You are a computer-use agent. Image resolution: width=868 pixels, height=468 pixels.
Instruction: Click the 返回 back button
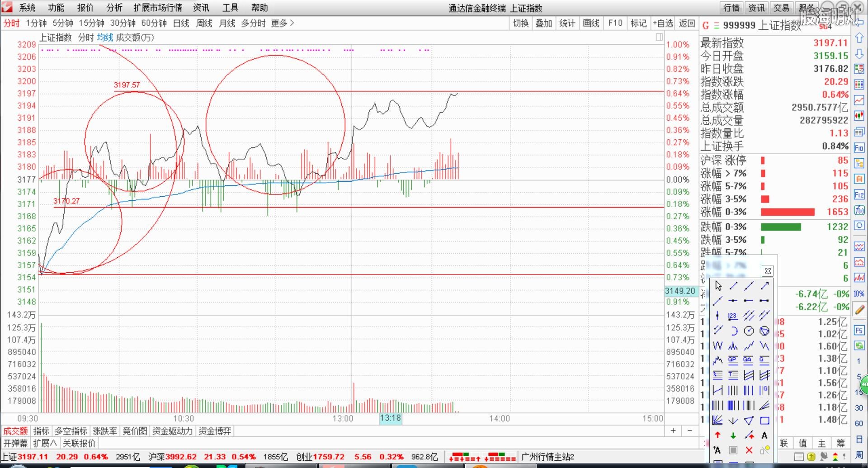click(x=687, y=23)
